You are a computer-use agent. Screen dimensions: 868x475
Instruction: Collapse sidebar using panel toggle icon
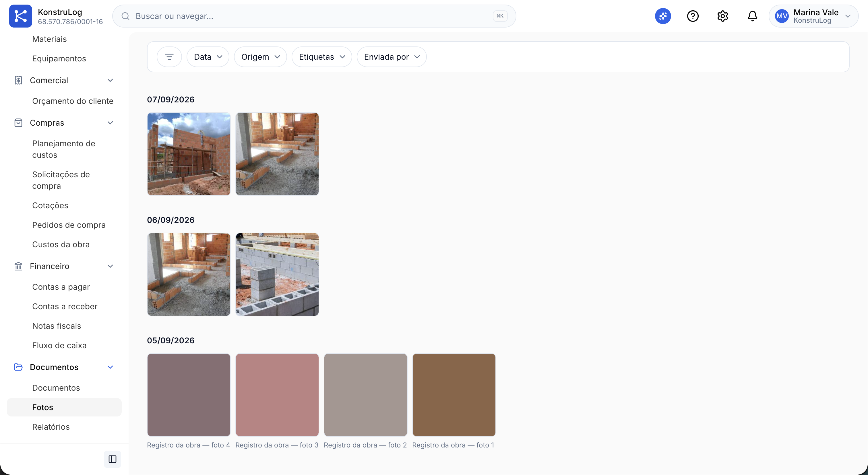(113, 459)
